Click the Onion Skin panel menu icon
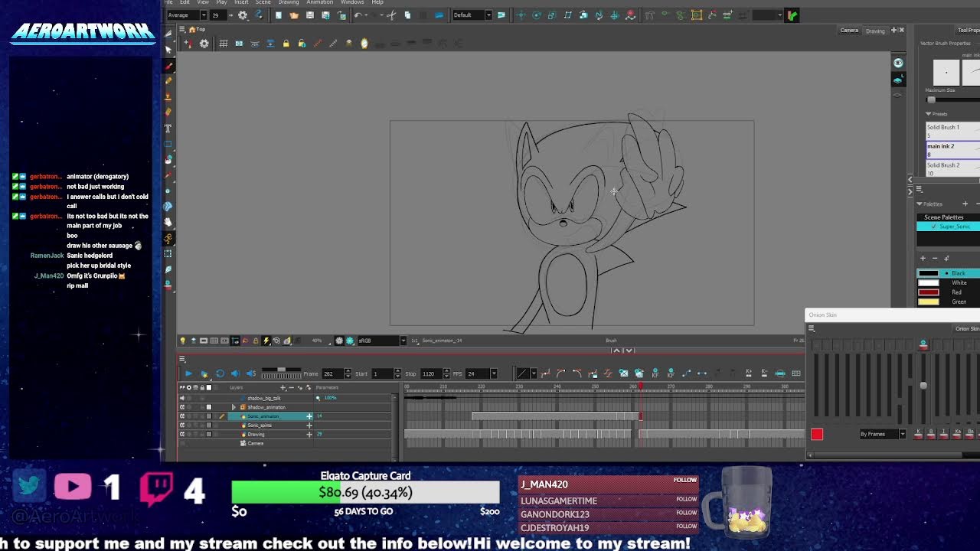The height and width of the screenshot is (551, 980). 812,329
